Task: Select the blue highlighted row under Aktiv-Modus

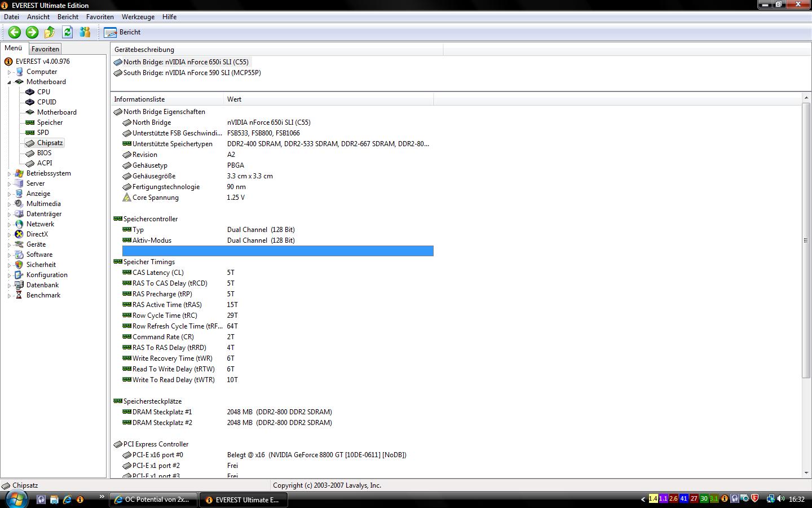Action: click(278, 251)
